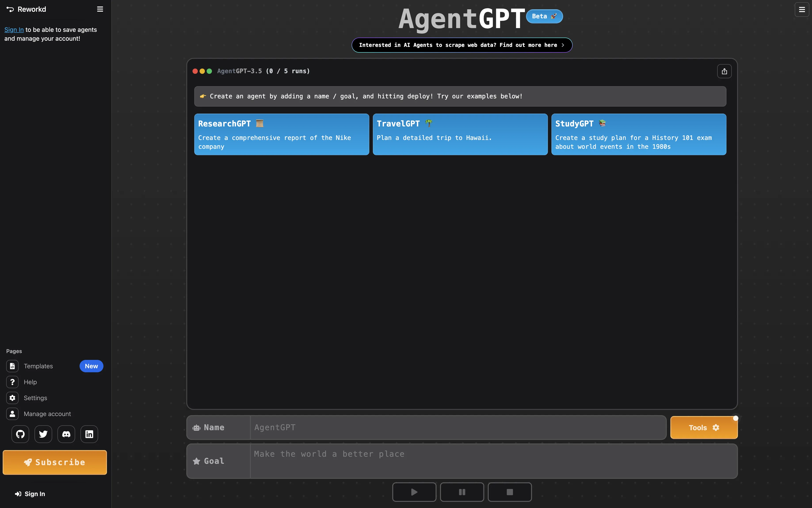Click the Reworkd logo

pyautogui.click(x=26, y=9)
